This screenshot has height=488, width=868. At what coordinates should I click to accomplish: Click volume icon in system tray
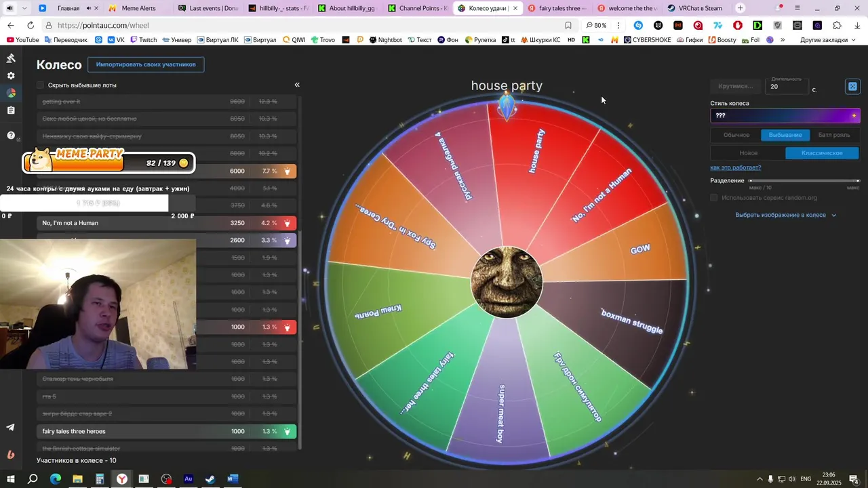792,479
